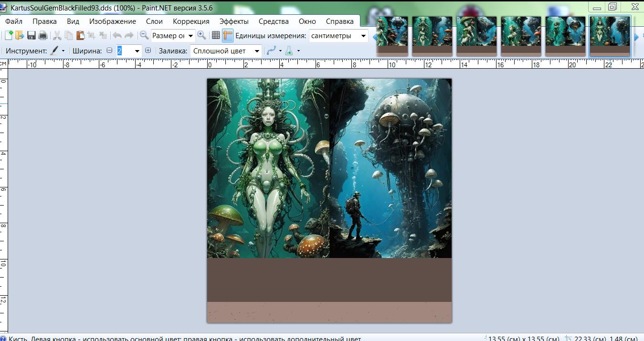
Task: Save the image with the floppy disk icon
Action: click(x=32, y=36)
